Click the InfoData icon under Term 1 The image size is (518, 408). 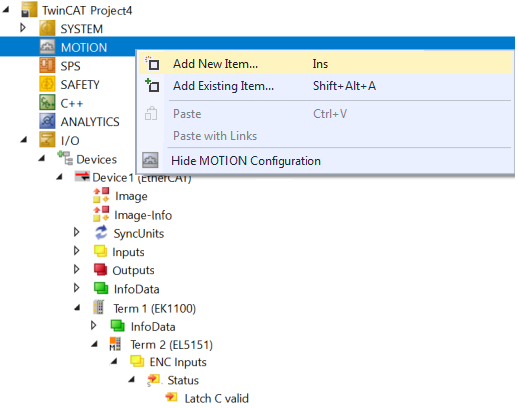117,326
